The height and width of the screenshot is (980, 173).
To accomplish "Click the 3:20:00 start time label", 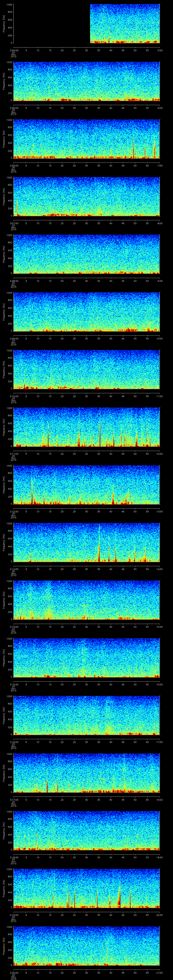I will [x=14, y=972].
